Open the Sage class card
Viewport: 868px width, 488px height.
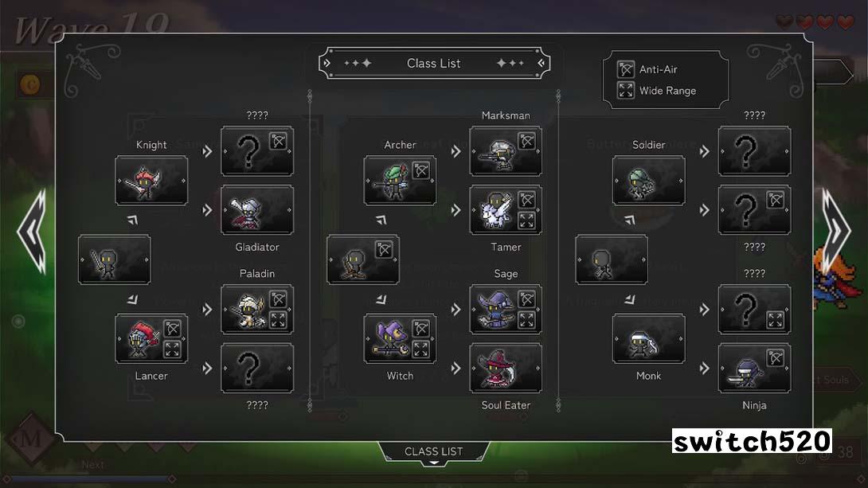[506, 310]
